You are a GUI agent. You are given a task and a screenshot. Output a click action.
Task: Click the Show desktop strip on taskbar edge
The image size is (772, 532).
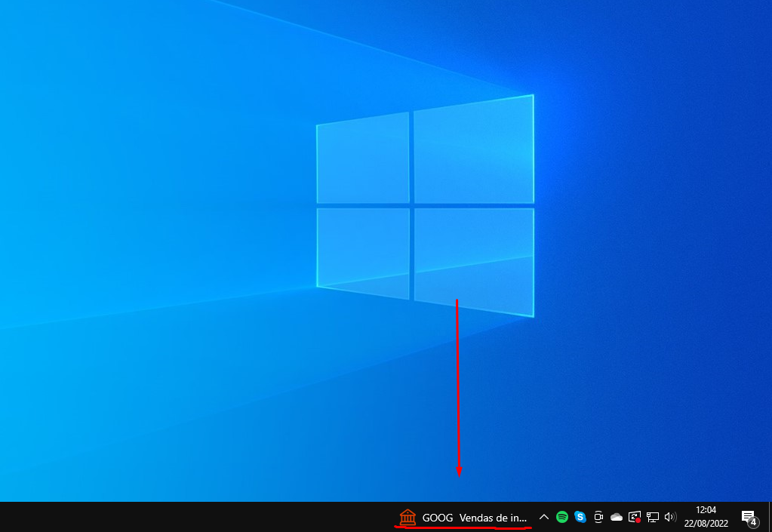click(770, 517)
